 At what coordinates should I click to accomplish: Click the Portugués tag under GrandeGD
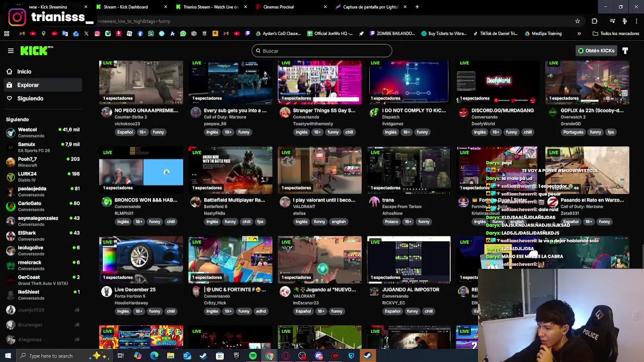coord(573,132)
